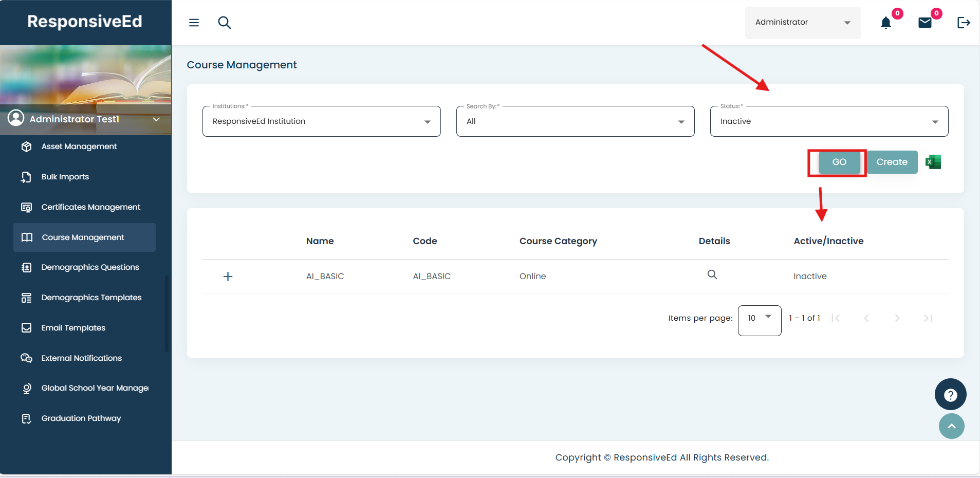The height and width of the screenshot is (478, 980).
Task: Click the search magnifier in top bar
Action: pos(225,23)
